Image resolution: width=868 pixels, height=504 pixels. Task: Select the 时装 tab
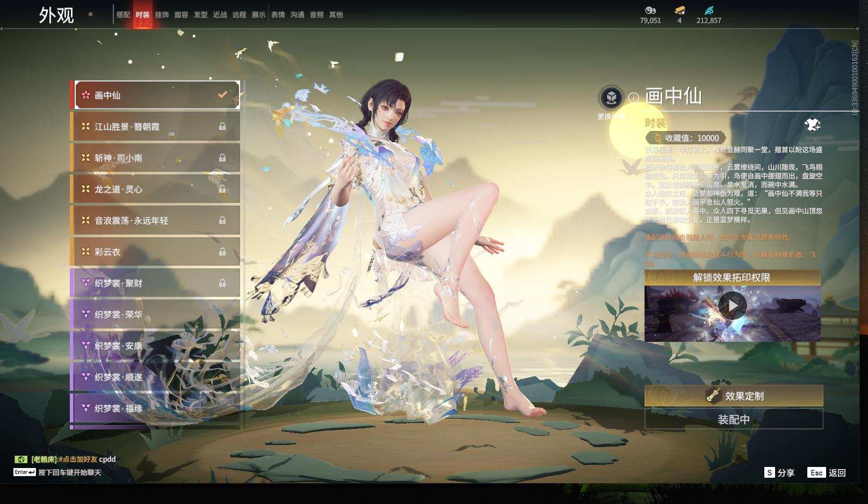coord(142,15)
